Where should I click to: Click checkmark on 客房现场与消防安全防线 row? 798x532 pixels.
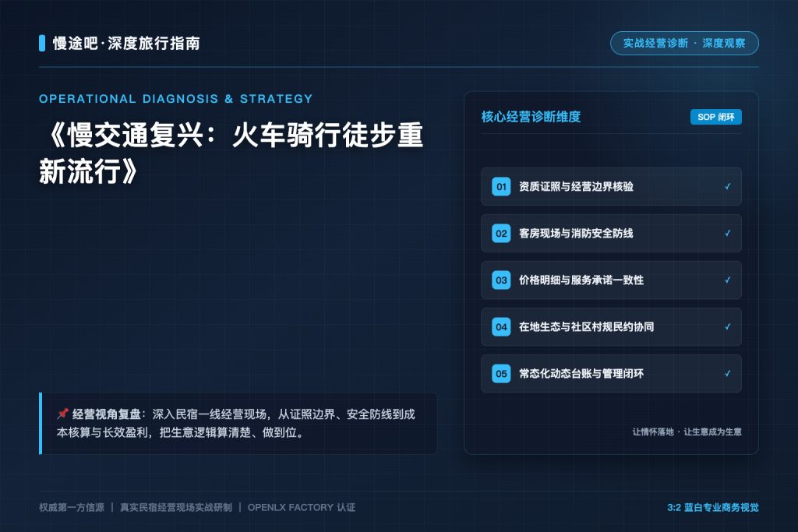pyautogui.click(x=728, y=234)
